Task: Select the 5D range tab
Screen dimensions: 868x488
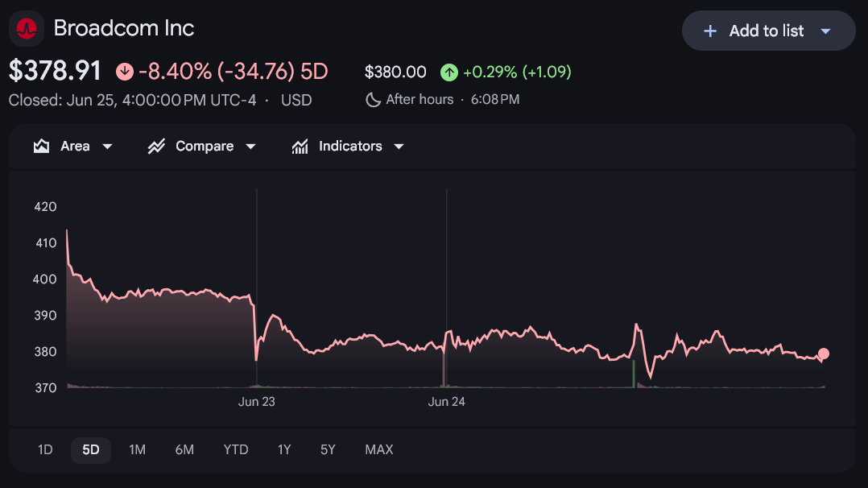Action: coord(91,450)
